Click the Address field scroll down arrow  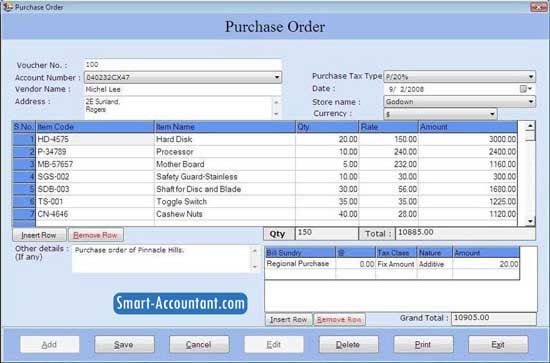(x=276, y=114)
